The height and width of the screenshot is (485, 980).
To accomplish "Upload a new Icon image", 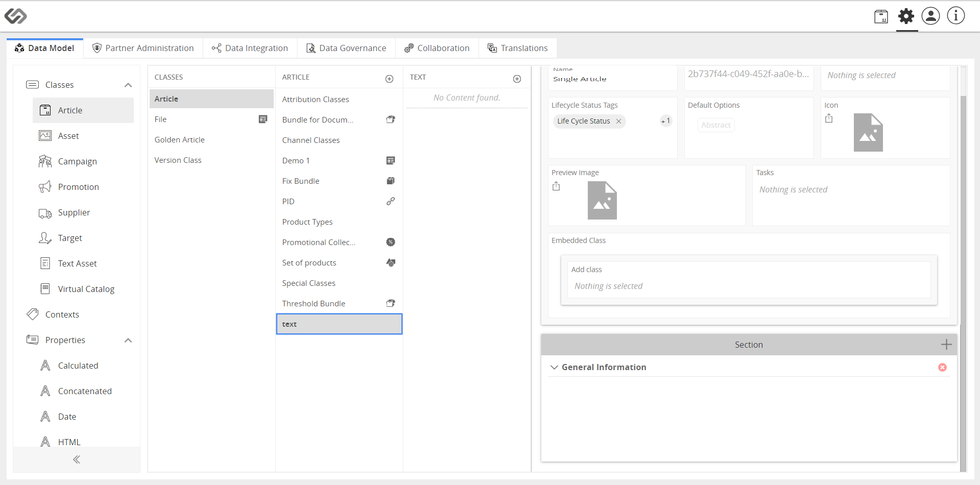I will pyautogui.click(x=829, y=118).
